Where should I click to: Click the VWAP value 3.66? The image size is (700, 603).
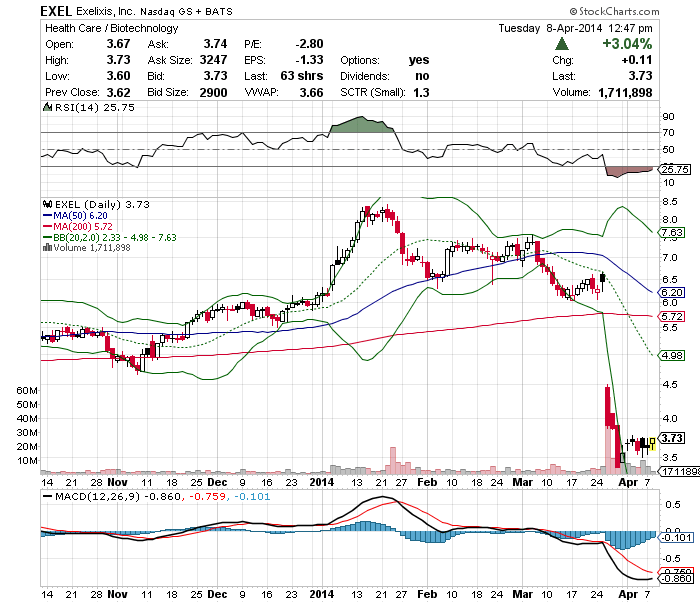[x=311, y=92]
